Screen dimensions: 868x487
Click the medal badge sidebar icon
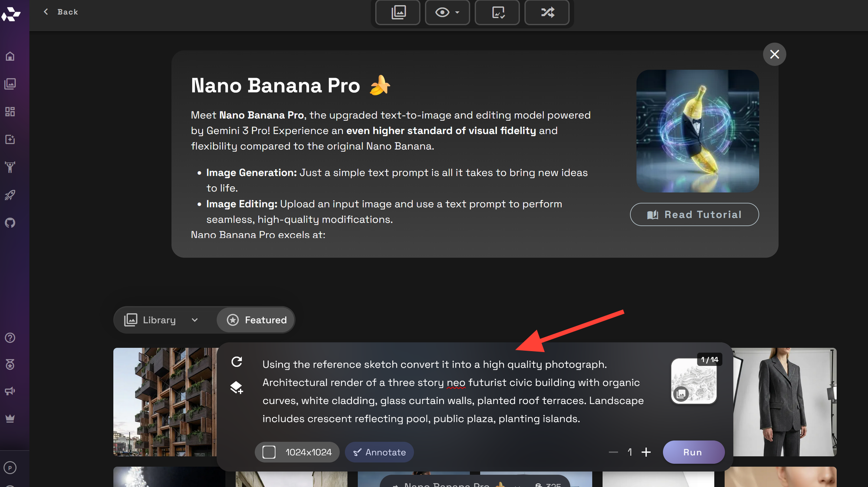[x=10, y=365]
